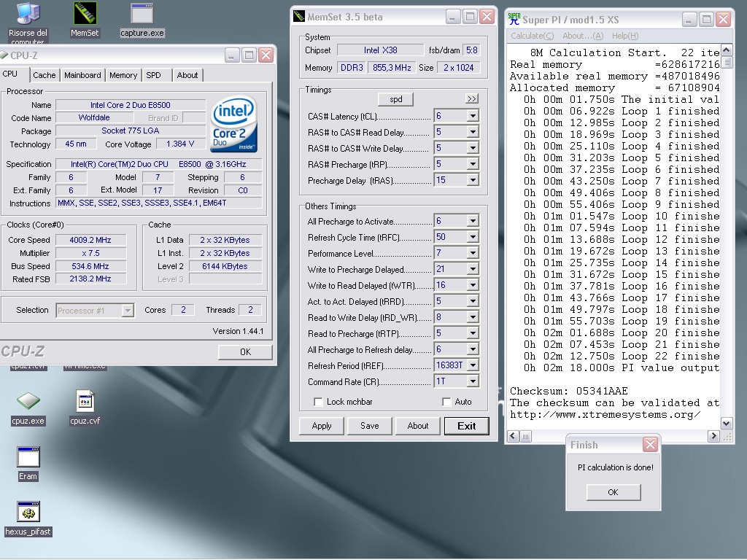The image size is (747, 560).
Task: Open Write to Read Delayed (tWTR) dropdown
Action: [x=473, y=285]
